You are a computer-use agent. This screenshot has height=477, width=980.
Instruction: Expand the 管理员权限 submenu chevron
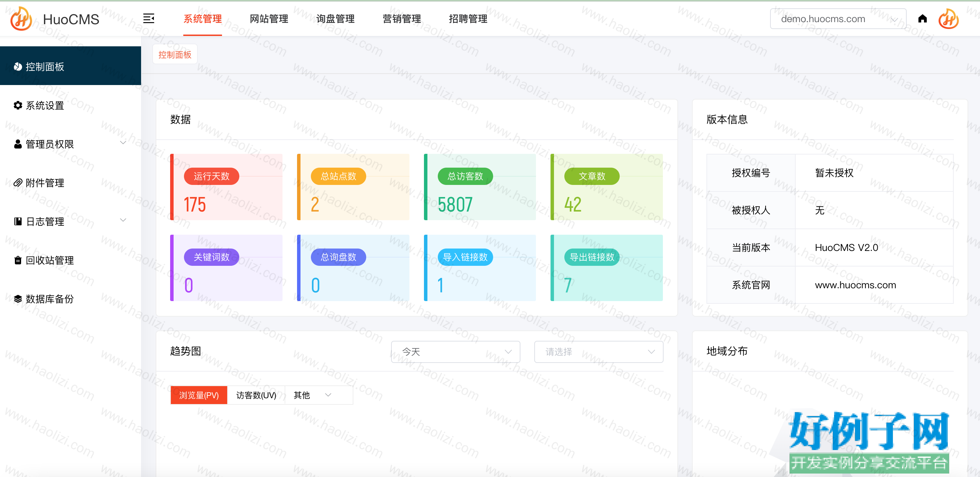123,143
